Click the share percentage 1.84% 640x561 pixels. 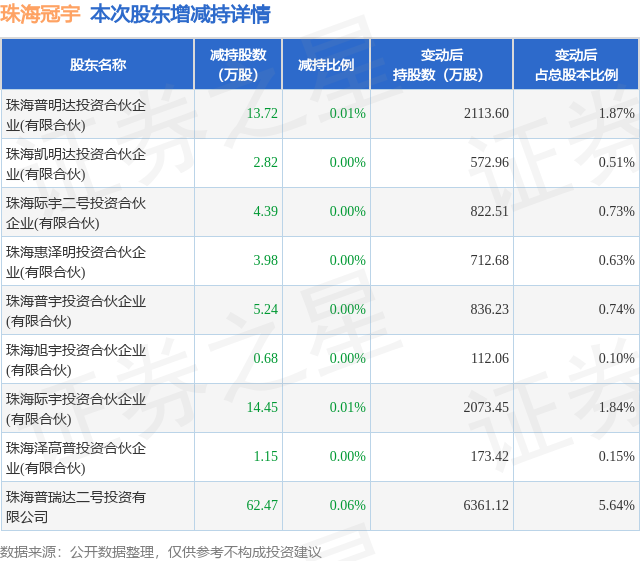tap(616, 407)
